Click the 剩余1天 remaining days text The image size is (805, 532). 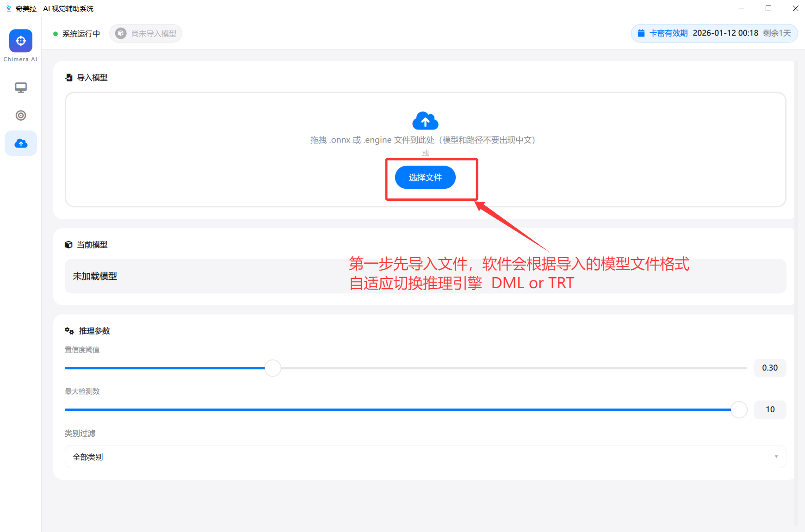(777, 33)
